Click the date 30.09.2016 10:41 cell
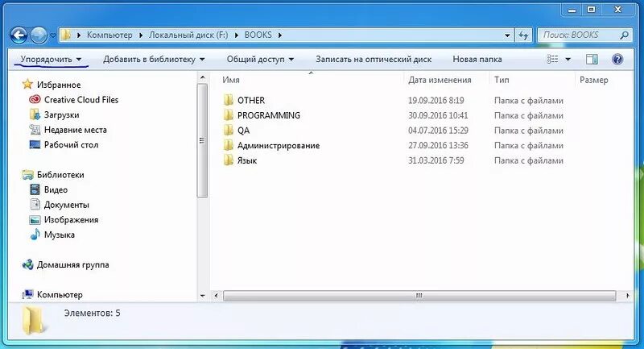 point(438,115)
